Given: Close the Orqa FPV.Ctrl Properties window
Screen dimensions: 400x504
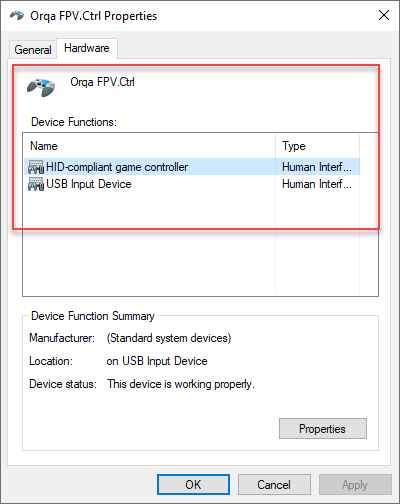Looking at the screenshot, I should tap(384, 15).
